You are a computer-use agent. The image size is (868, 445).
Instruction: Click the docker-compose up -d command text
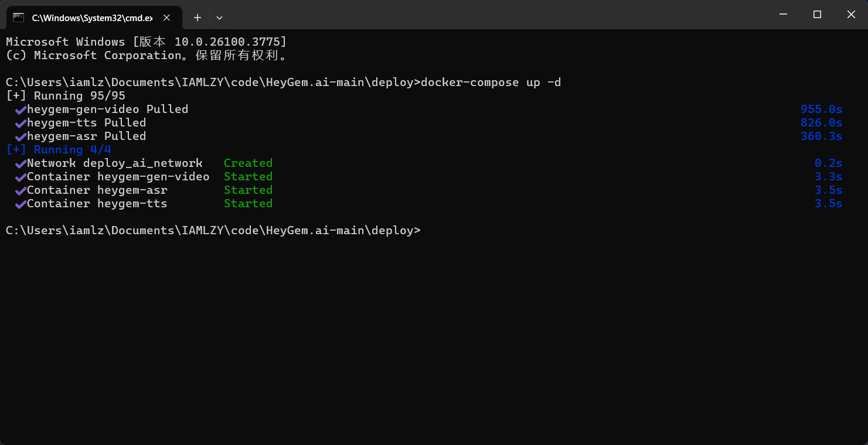point(491,82)
